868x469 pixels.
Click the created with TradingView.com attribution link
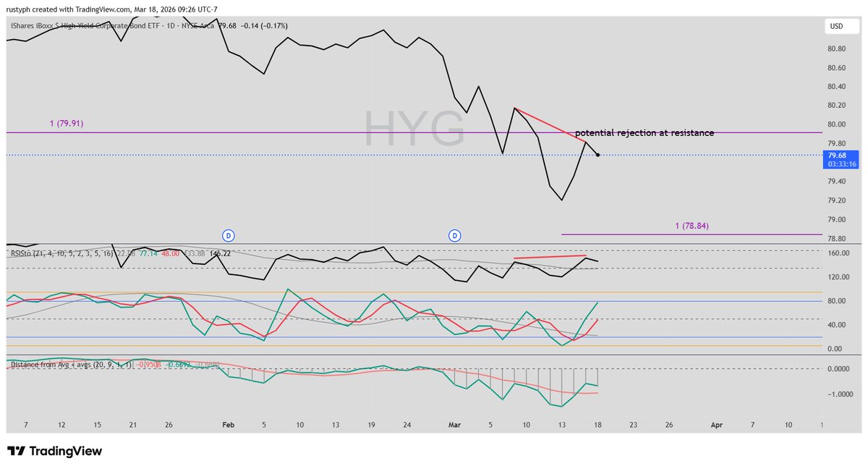tap(80, 9)
